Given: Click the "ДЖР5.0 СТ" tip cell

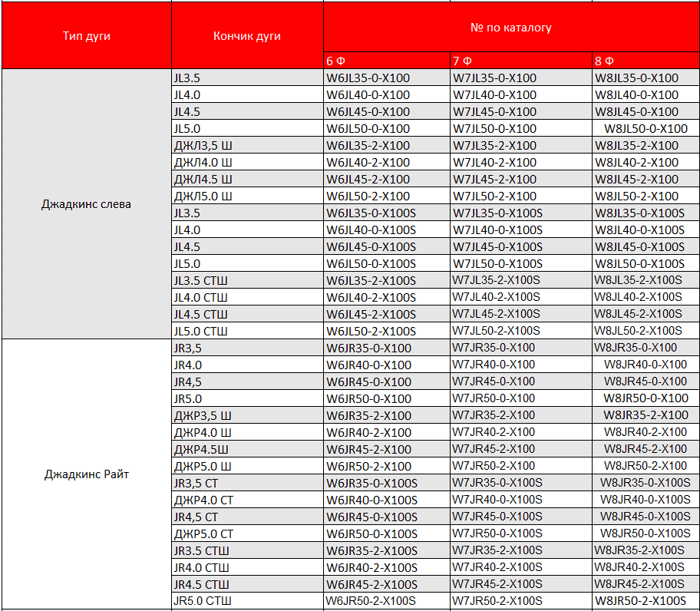Looking at the screenshot, I should click(203, 533).
